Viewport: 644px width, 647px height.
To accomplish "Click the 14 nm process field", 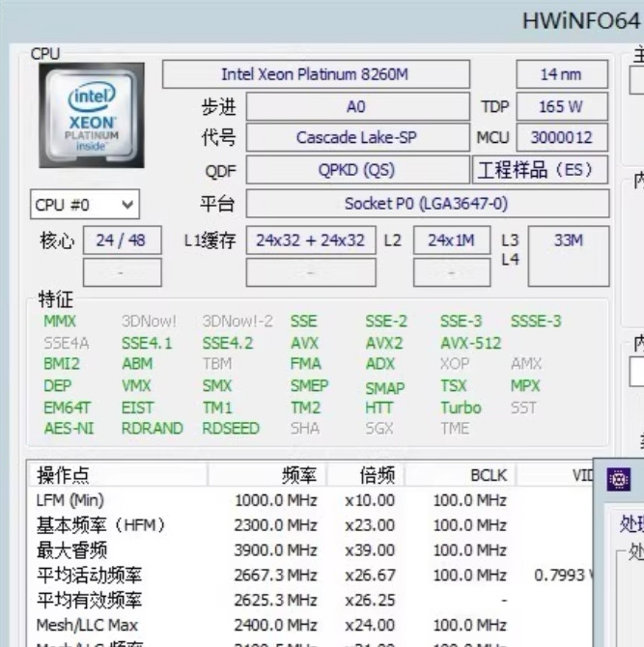I will coord(562,74).
